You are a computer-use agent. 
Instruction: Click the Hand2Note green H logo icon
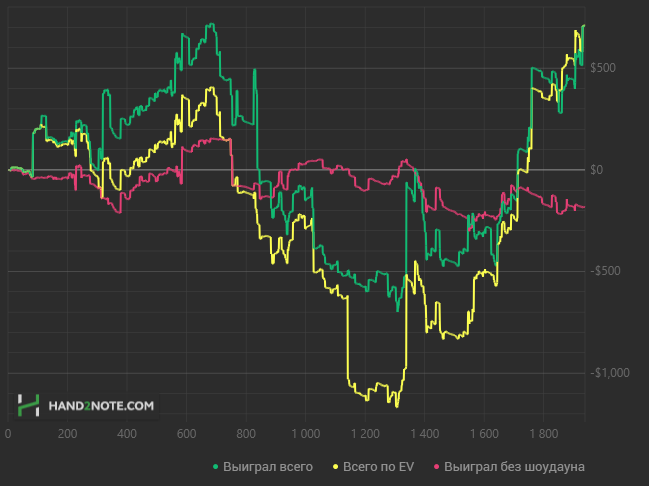click(x=28, y=405)
